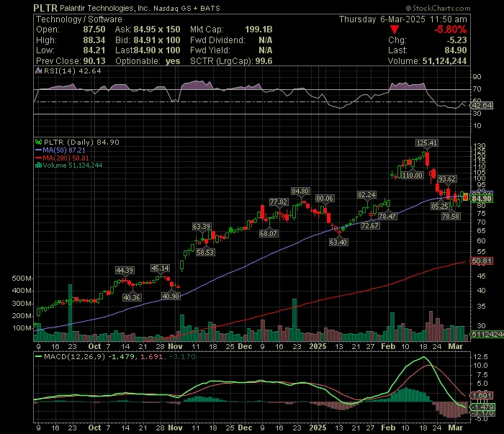
Task: Click the 78.47 price annotation
Action: 387,216
